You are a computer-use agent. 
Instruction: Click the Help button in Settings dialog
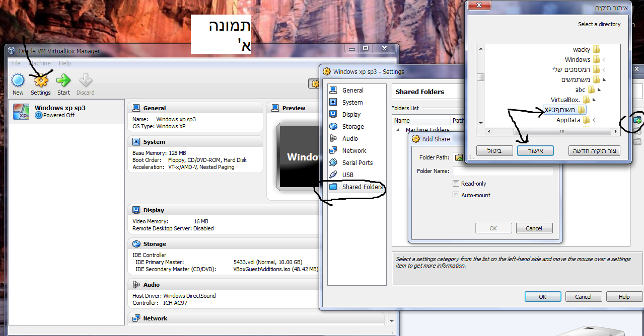point(624,297)
